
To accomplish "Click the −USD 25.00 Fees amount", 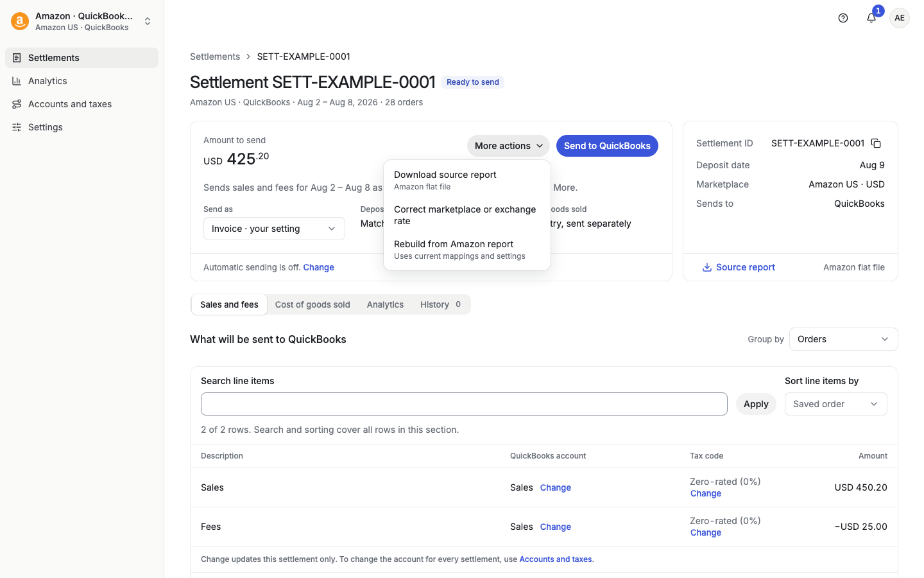I will click(860, 527).
